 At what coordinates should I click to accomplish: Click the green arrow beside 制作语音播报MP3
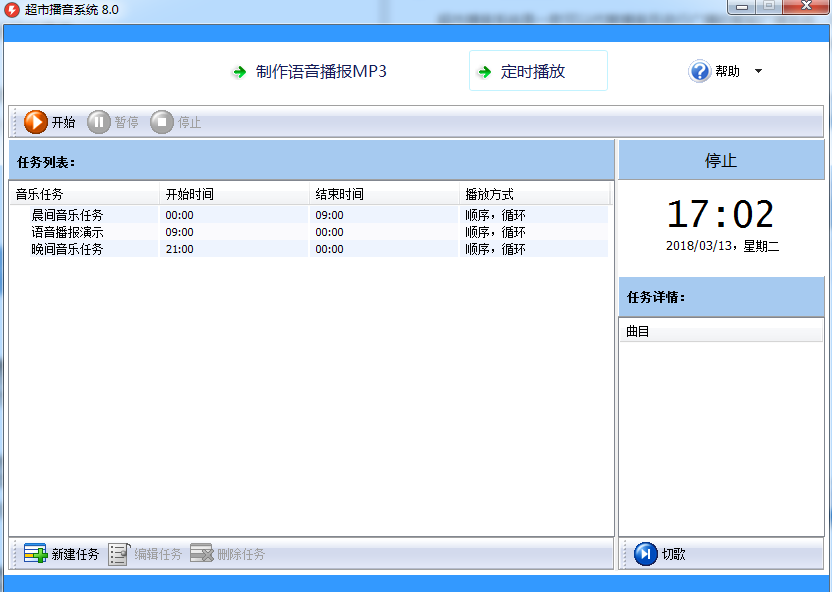tap(240, 72)
